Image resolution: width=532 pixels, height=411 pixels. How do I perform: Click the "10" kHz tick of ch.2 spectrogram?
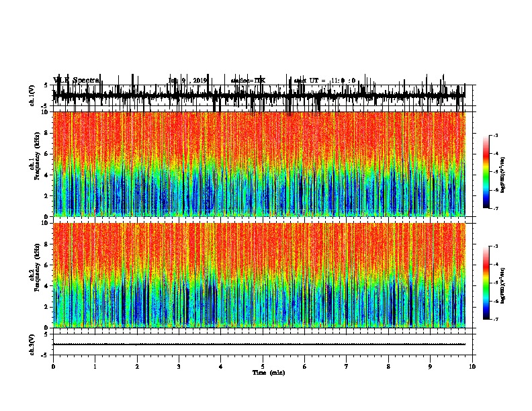[46, 223]
